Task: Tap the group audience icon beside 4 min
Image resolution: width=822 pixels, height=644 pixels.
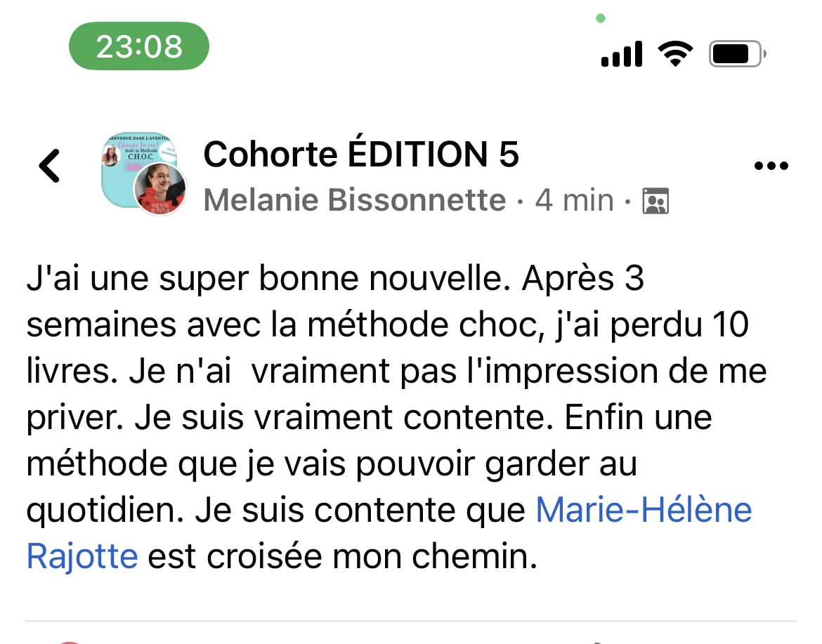Action: point(655,202)
